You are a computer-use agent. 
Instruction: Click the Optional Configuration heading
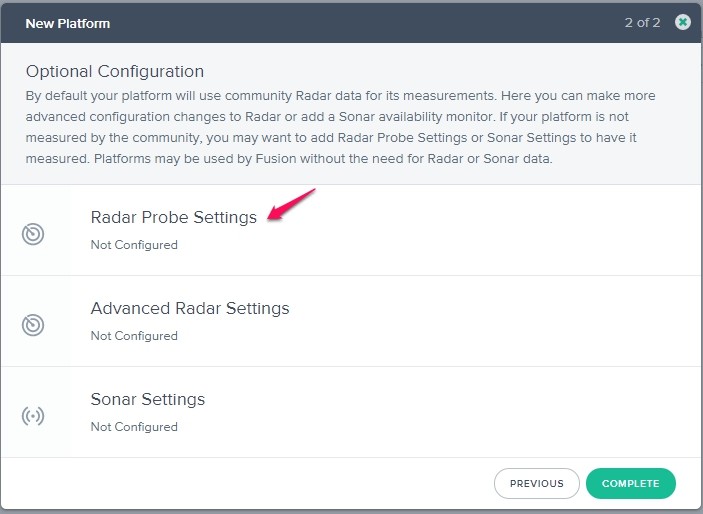(x=114, y=71)
